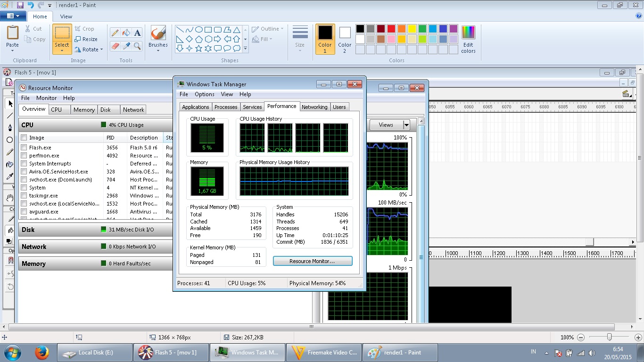The image size is (644, 362).
Task: Click the Undo arrow in Paint's quick access toolbar
Action: [x=31, y=5]
